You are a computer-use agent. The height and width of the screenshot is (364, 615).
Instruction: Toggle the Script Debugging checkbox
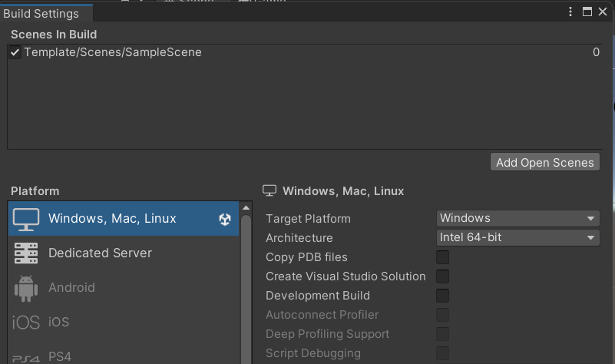click(442, 353)
